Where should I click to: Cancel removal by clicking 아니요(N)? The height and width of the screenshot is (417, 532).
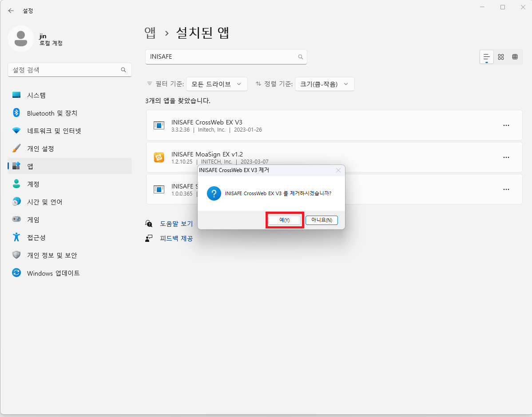(x=322, y=220)
